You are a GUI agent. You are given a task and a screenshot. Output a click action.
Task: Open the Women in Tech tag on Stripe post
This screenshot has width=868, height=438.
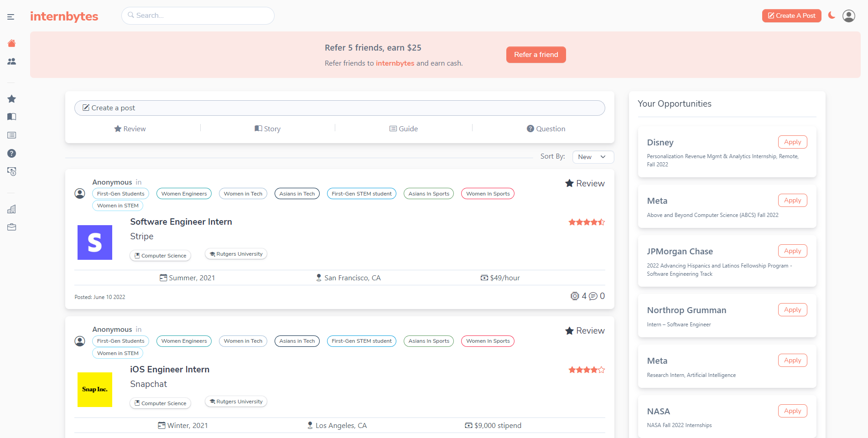point(243,194)
